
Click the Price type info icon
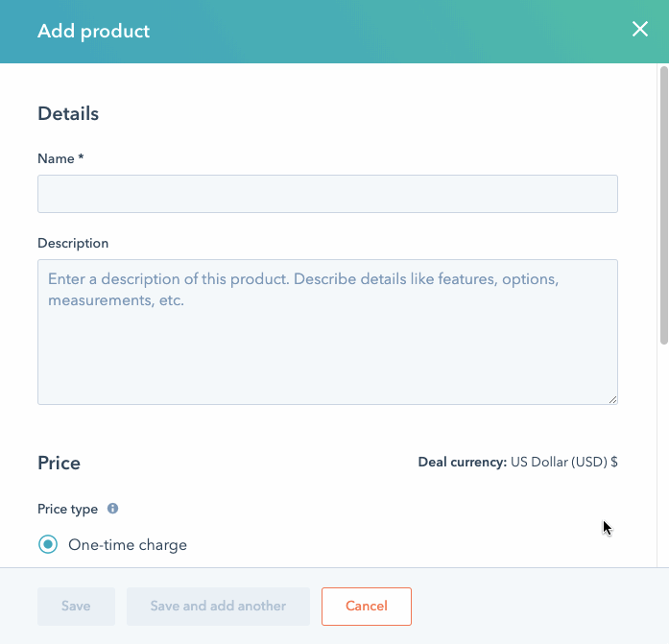tap(112, 509)
